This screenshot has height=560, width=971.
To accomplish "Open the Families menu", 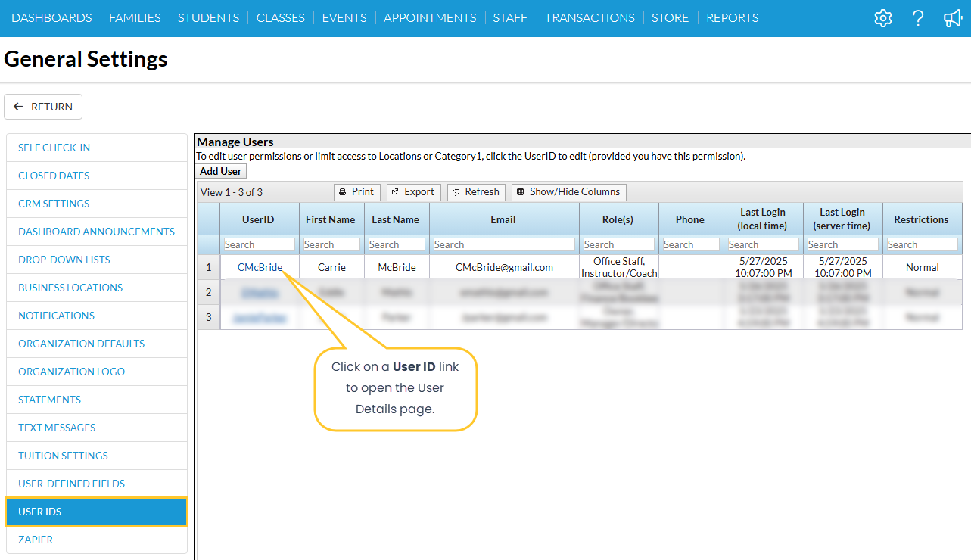I will click(x=135, y=17).
